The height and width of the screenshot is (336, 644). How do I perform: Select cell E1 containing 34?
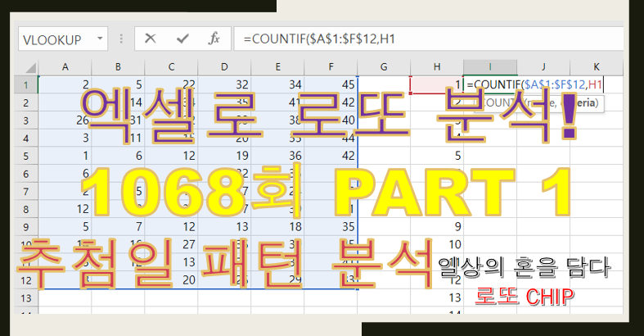277,84
